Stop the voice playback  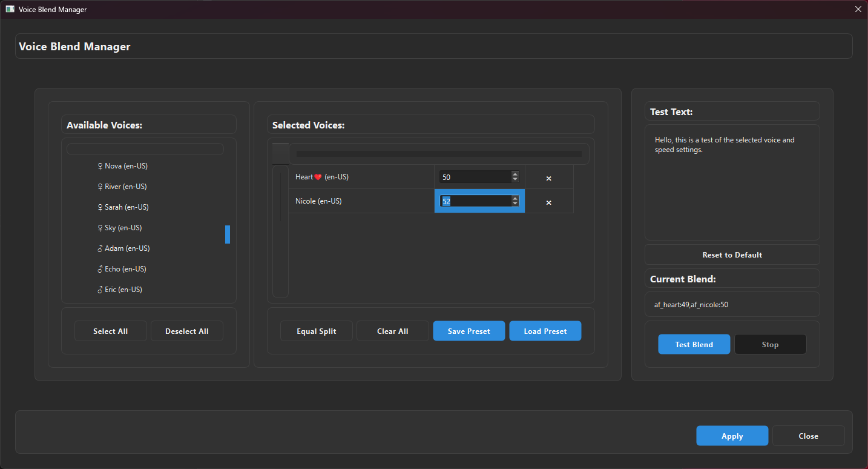770,344
